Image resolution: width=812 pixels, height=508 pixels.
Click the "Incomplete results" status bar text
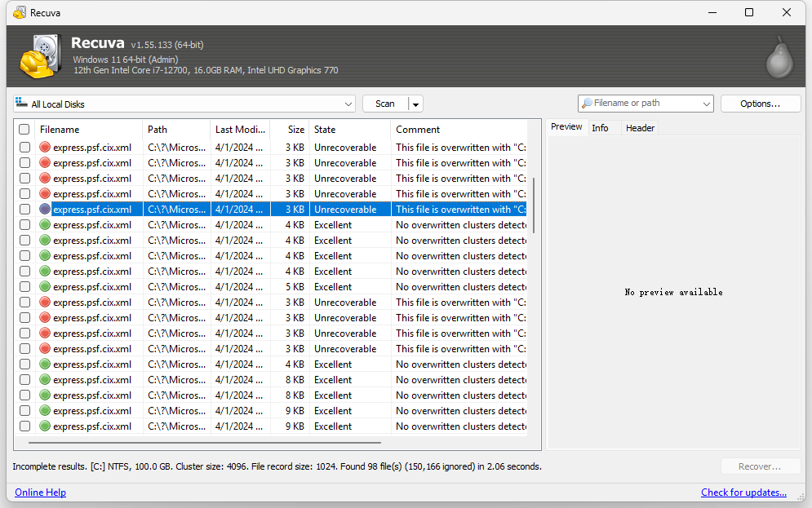(x=277, y=466)
